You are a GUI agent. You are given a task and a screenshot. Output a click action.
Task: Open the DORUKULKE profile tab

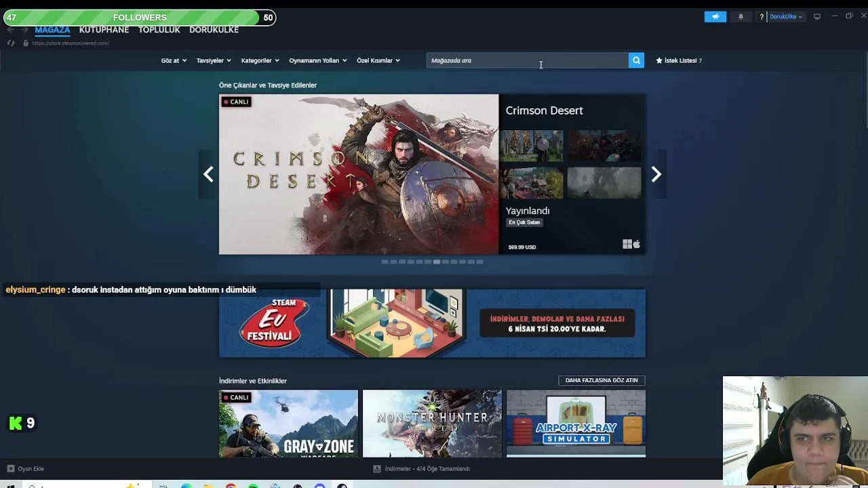(214, 30)
